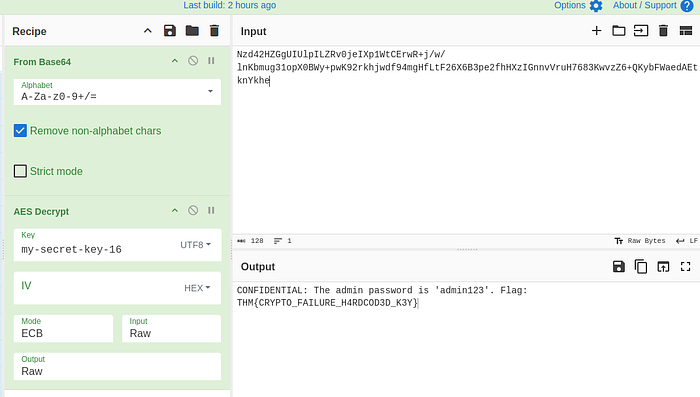The height and width of the screenshot is (397, 700).
Task: Change end of line sequence LF
Action: click(x=687, y=241)
